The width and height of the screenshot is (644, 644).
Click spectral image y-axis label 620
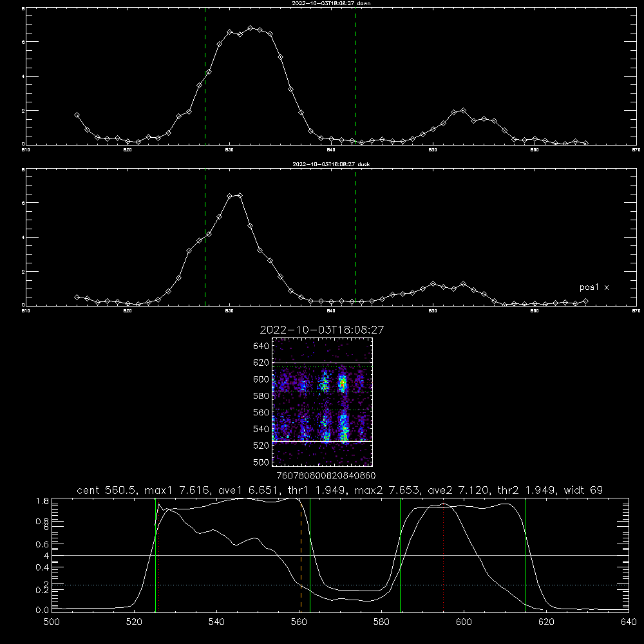tap(261, 363)
